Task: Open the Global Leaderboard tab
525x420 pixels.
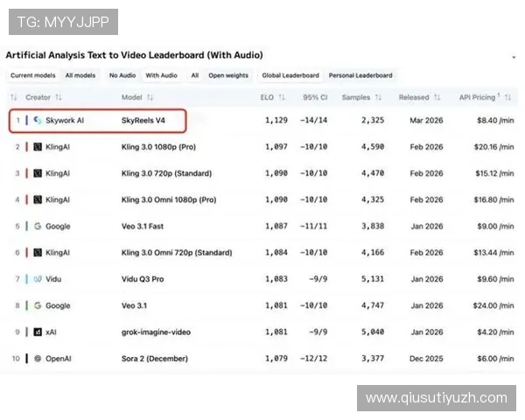Action: coord(290,75)
